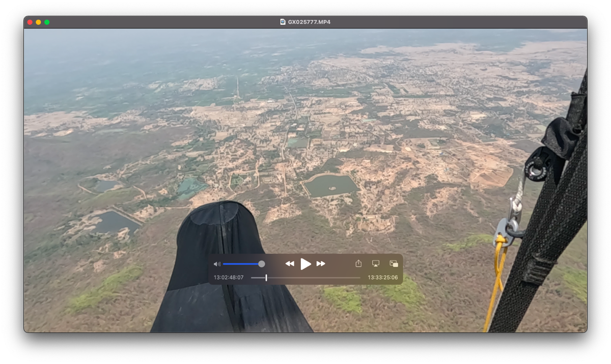The width and height of the screenshot is (611, 364).
Task: Open AirPlay output options
Action: click(376, 263)
